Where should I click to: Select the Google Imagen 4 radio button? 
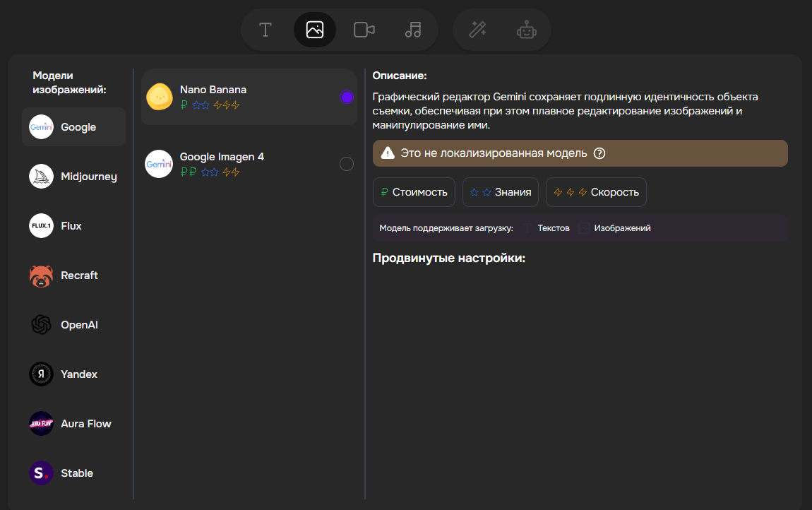tap(347, 164)
